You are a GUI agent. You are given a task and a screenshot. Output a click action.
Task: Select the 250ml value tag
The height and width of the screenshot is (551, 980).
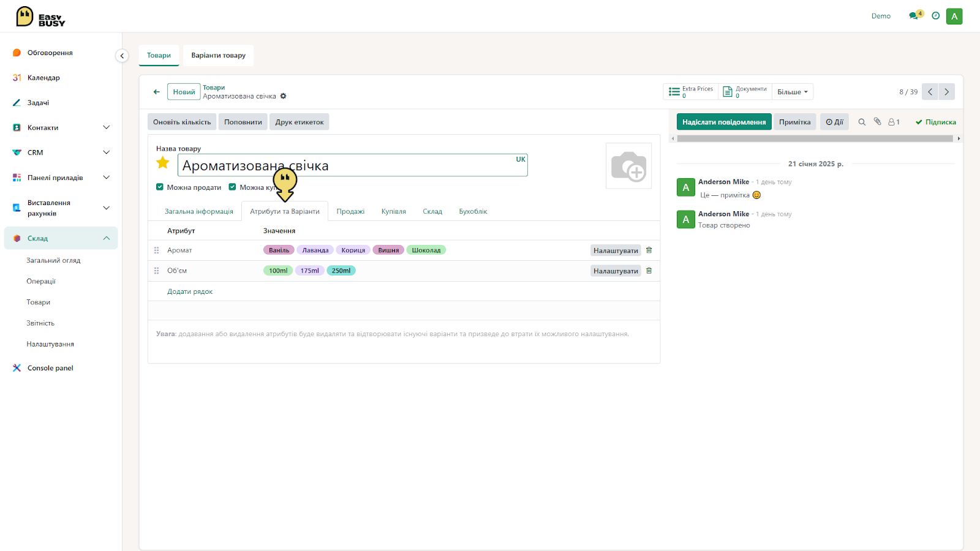pos(341,271)
